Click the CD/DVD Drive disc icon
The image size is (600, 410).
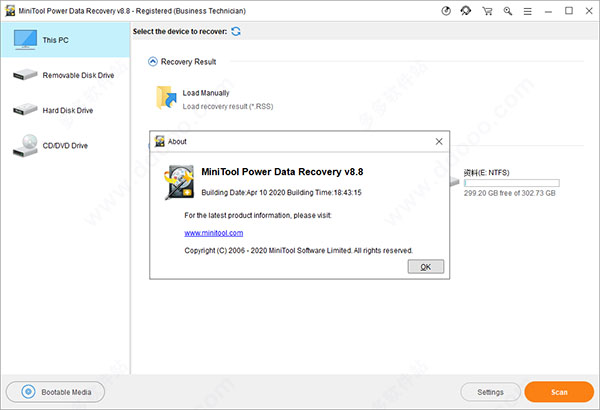pos(25,145)
